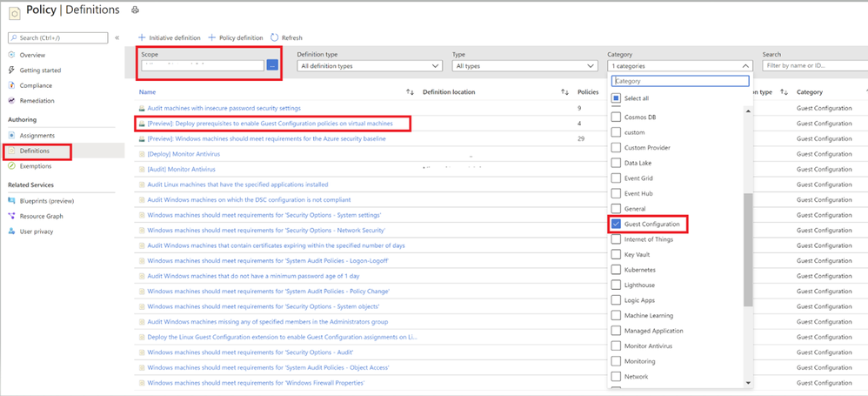Click the Exemptions icon in the sidebar
The width and height of the screenshot is (868, 396).
pyautogui.click(x=11, y=166)
